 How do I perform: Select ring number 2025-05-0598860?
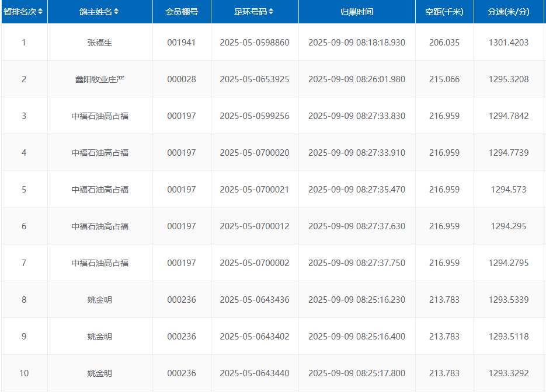(x=255, y=43)
